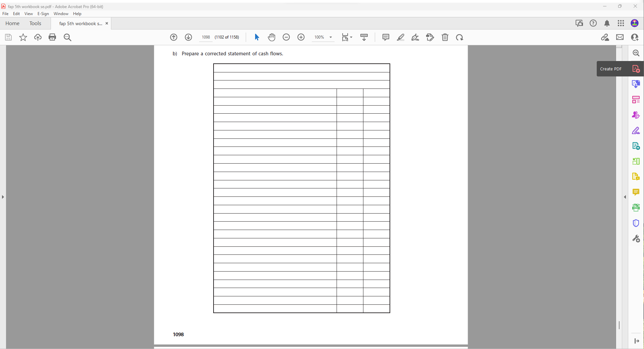Viewport: 644px width, 349px height.
Task: Open the share screen icon in header
Action: pyautogui.click(x=579, y=23)
